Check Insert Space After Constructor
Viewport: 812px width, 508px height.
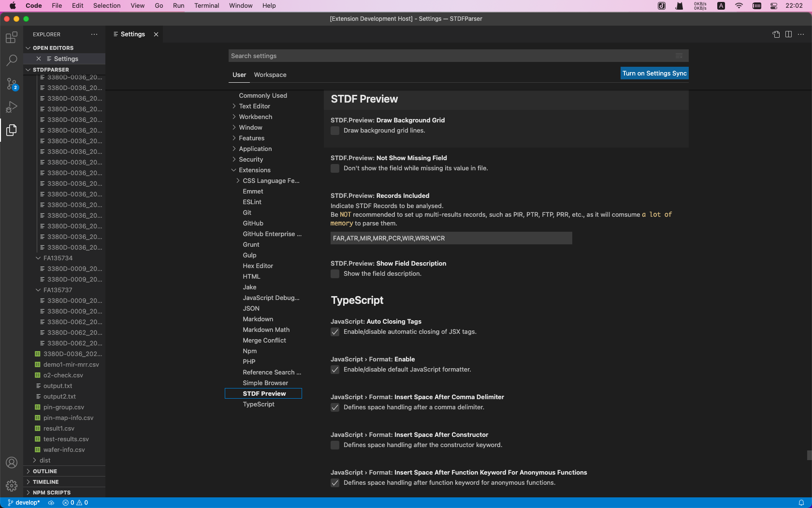pyautogui.click(x=335, y=445)
